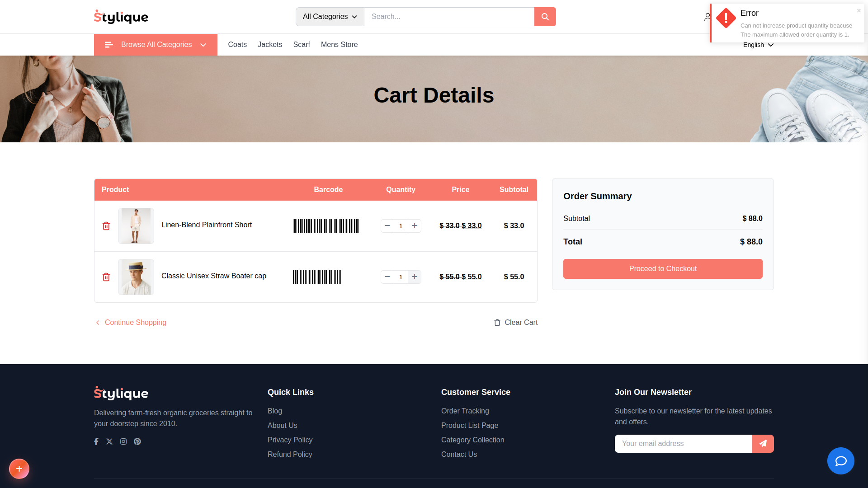Image resolution: width=868 pixels, height=488 pixels.
Task: Open the English language selector
Action: pyautogui.click(x=759, y=45)
